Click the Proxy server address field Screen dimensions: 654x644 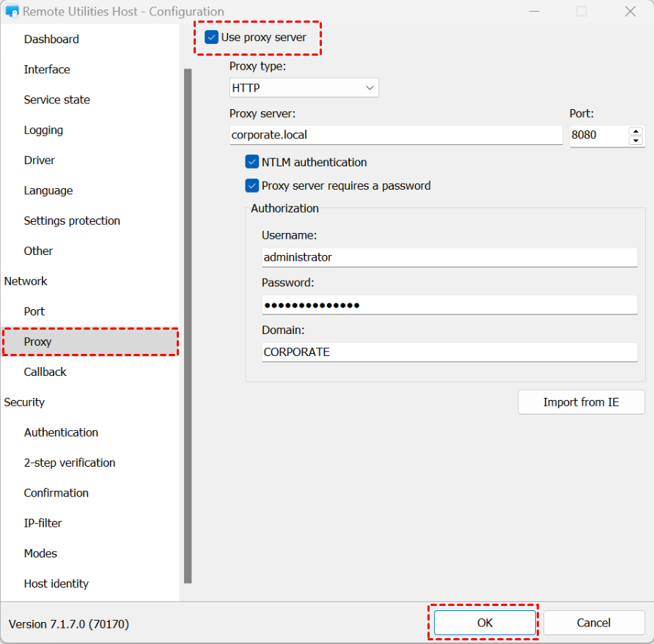click(396, 135)
